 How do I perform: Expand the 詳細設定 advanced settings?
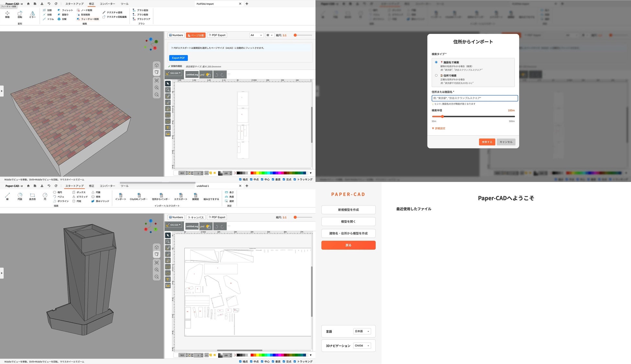pos(439,128)
